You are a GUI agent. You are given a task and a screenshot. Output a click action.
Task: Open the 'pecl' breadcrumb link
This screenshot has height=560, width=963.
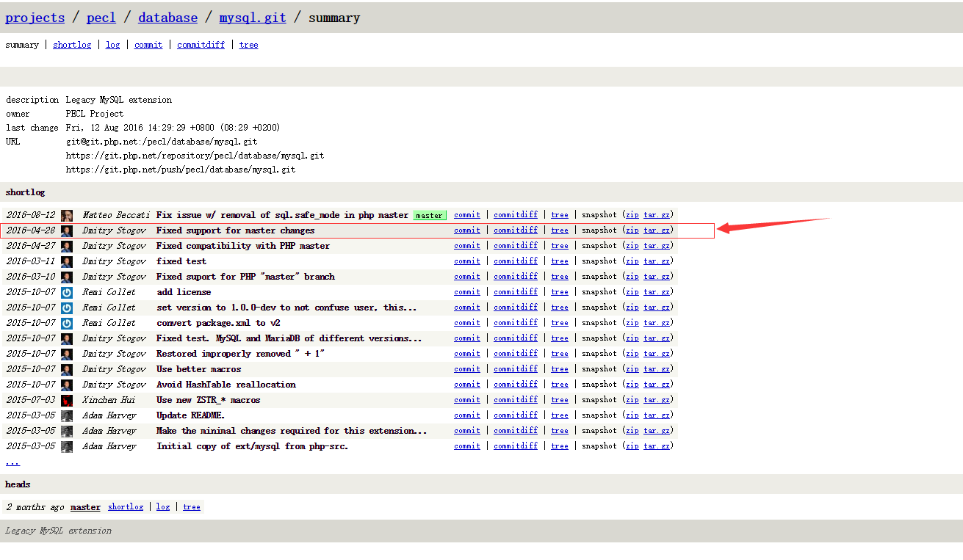point(101,18)
